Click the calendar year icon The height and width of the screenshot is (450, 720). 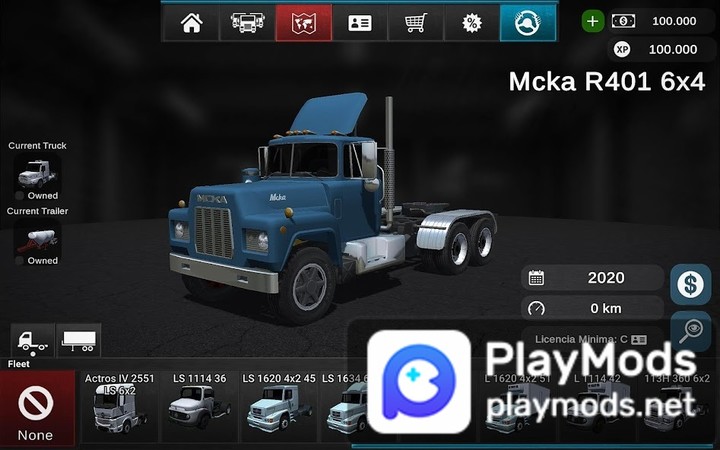(x=536, y=278)
